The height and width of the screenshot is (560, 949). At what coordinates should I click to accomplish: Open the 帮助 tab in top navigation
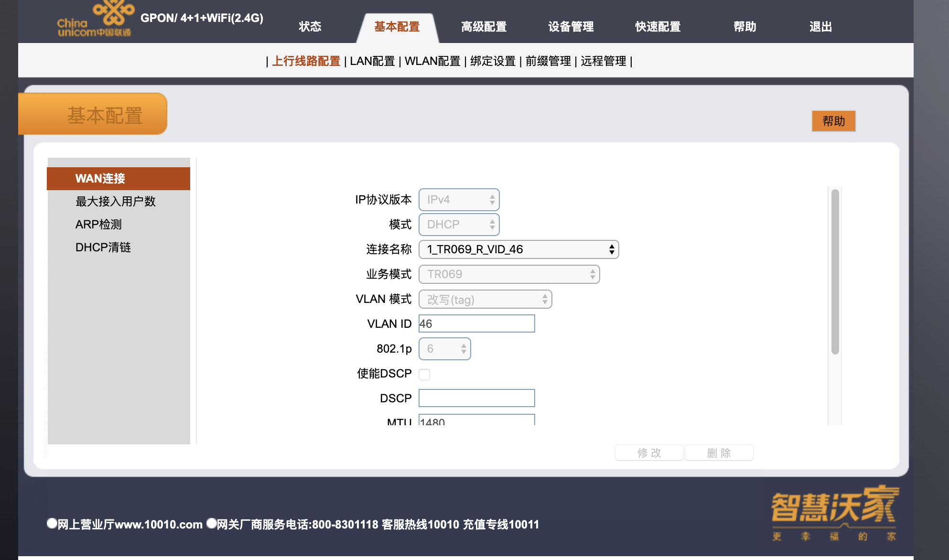click(x=745, y=27)
